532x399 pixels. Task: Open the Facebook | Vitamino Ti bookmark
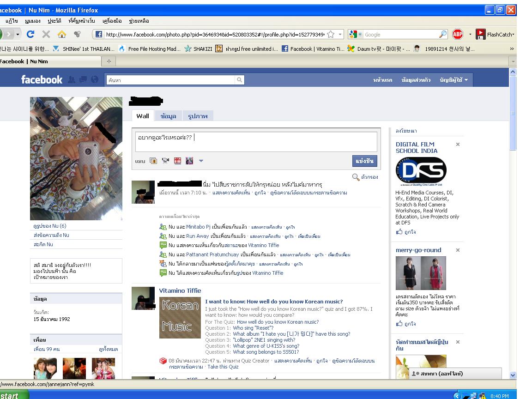pyautogui.click(x=313, y=49)
